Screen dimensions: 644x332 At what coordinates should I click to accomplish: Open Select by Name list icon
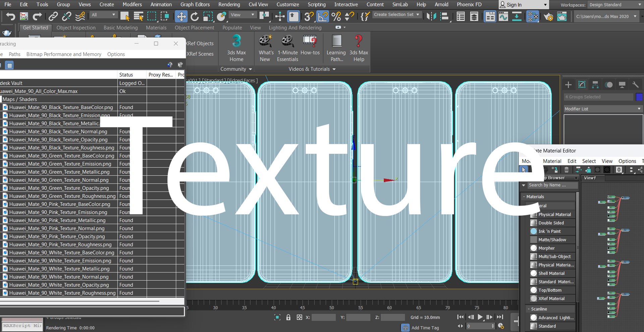(139, 16)
